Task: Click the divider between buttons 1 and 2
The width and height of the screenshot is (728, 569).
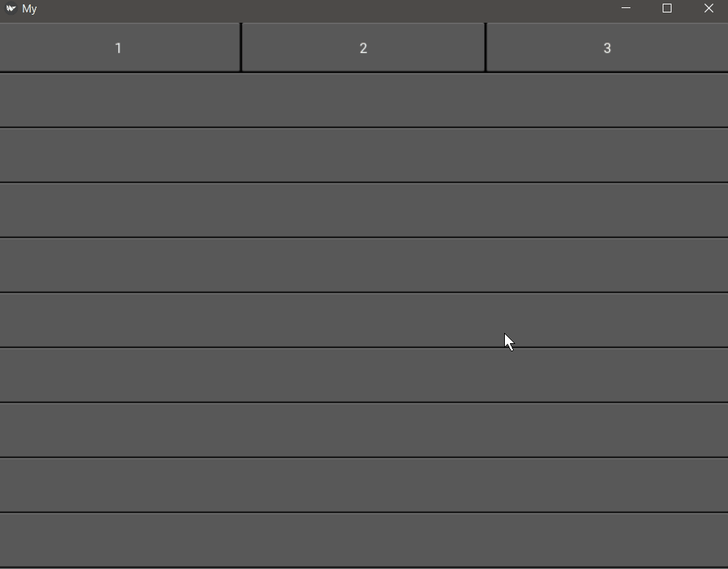Action: (x=241, y=47)
